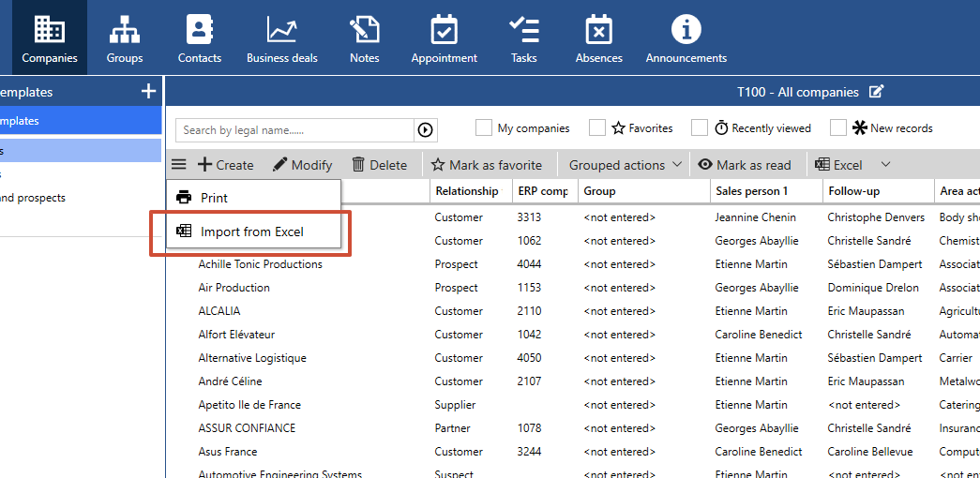Enable the Favorites filter checkbox
Image resolution: width=980 pixels, height=478 pixels.
pos(597,128)
